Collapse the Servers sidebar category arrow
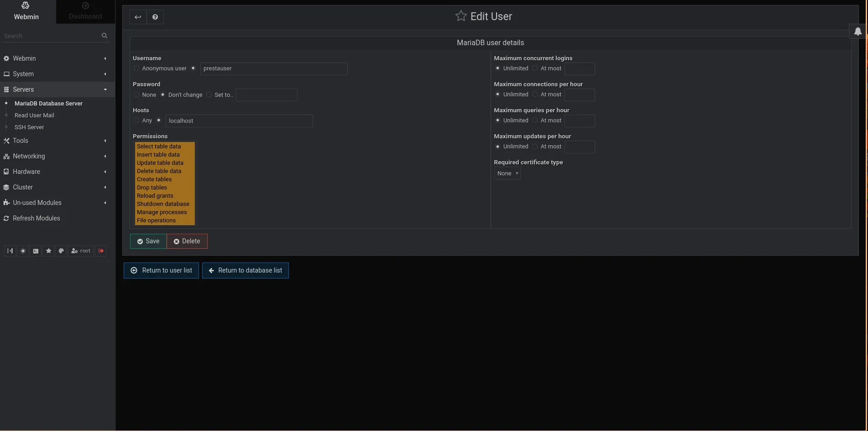The image size is (868, 431). pyautogui.click(x=105, y=90)
